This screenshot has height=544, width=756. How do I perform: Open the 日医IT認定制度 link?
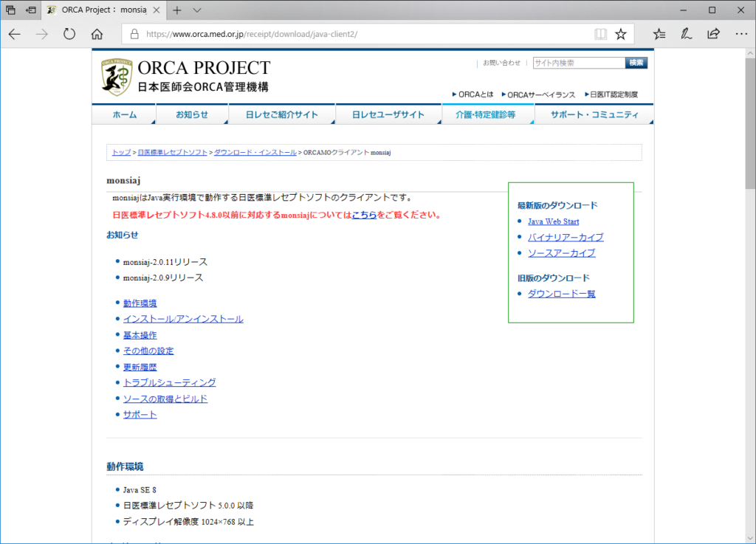tap(611, 94)
